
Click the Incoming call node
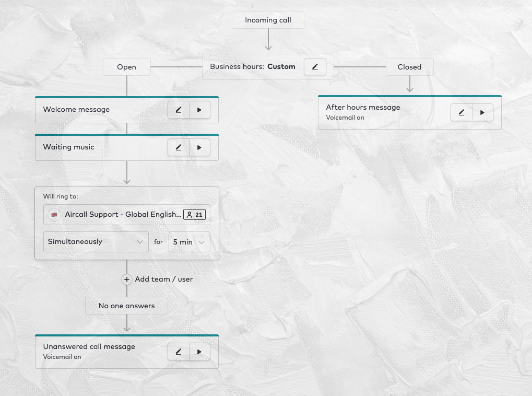[268, 20]
